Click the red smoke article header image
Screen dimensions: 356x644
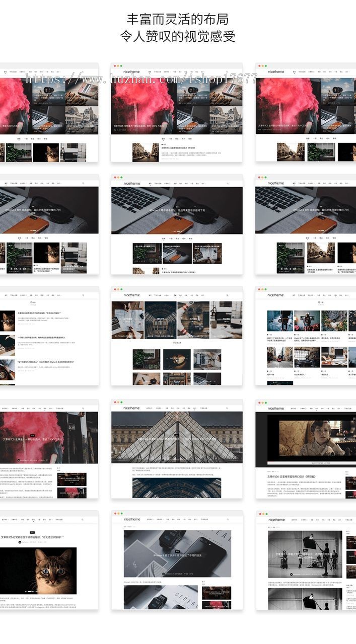coord(49,437)
